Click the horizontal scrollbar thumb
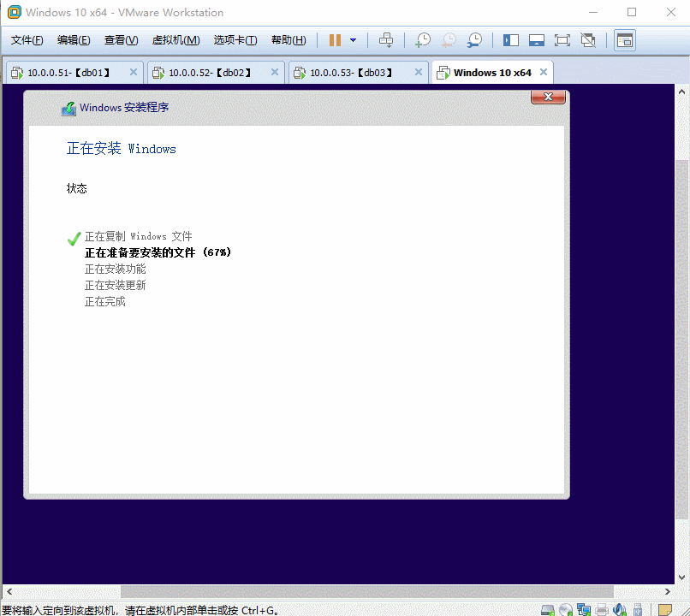690x616 pixels. 367,592
